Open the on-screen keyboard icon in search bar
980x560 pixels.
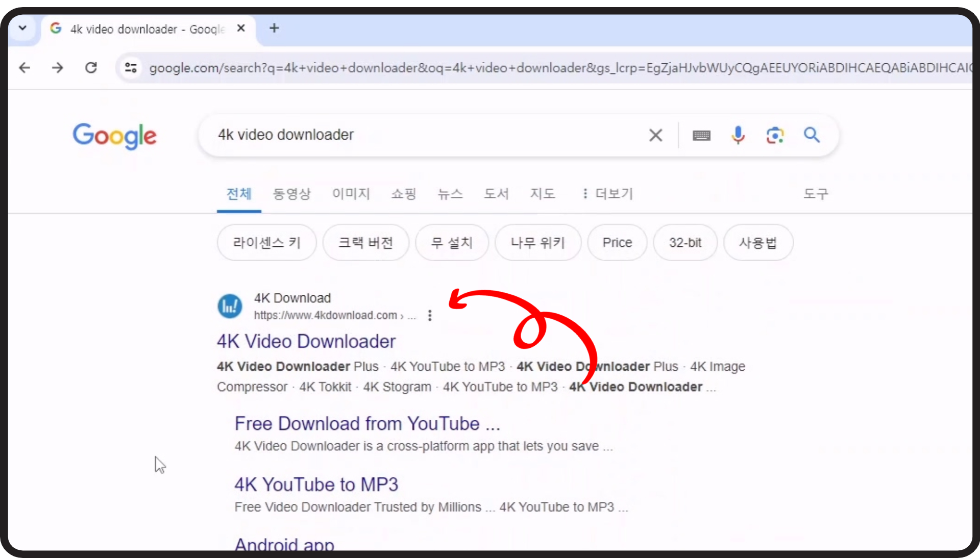[701, 135]
